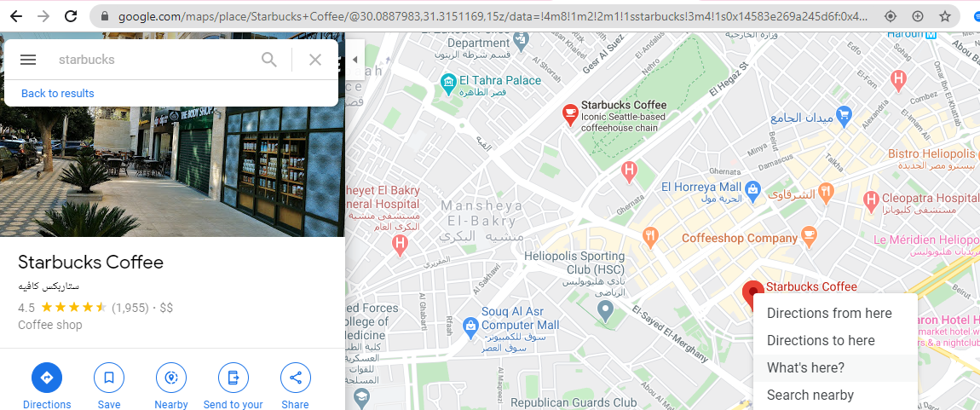Click the Starbucks Coffee place title
This screenshot has height=410, width=980.
(x=90, y=262)
